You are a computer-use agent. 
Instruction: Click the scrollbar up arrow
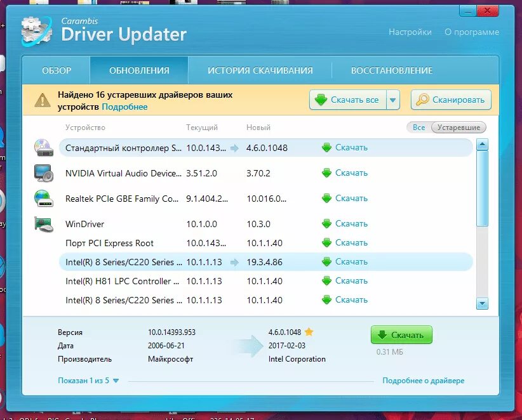pyautogui.click(x=482, y=145)
